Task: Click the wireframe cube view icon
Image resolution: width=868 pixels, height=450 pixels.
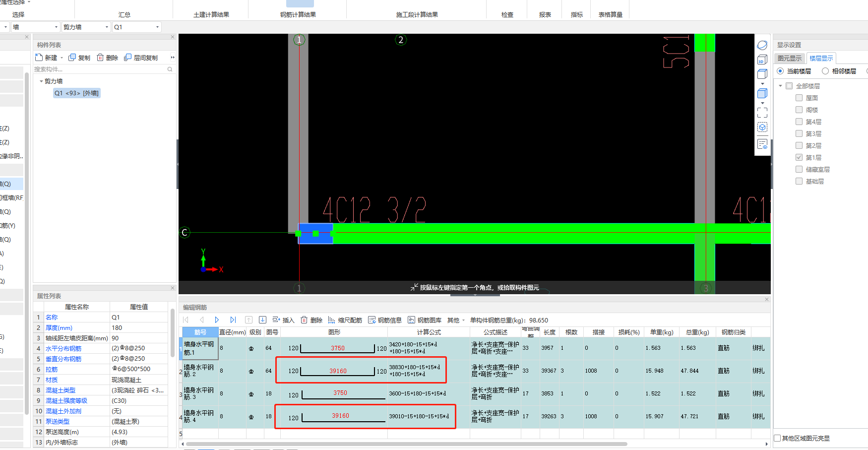Action: point(762,74)
